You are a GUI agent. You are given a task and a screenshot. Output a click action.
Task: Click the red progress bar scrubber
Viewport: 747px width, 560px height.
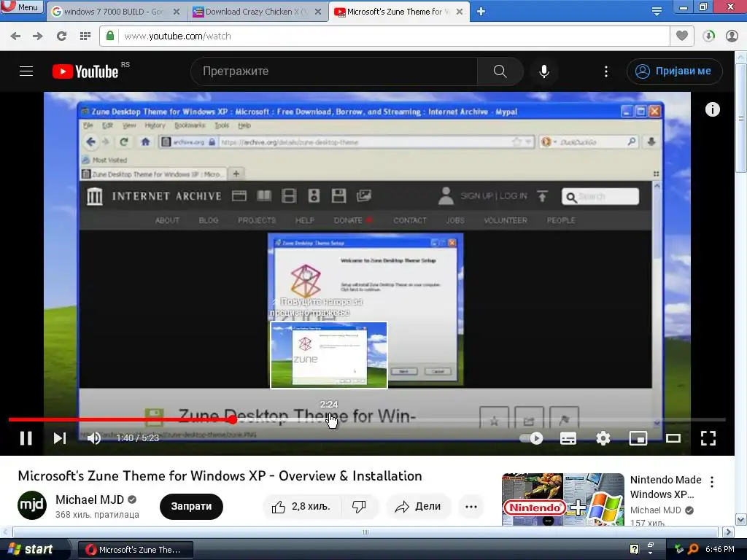(232, 419)
